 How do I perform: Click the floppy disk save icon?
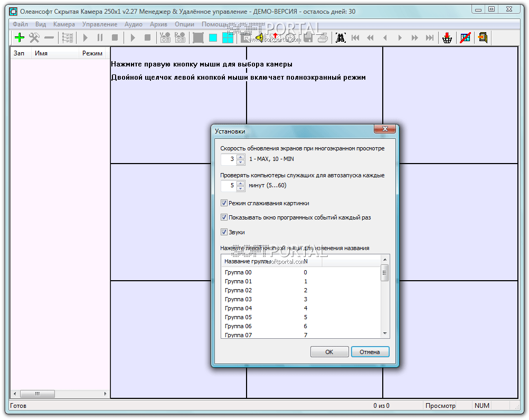[308, 37]
